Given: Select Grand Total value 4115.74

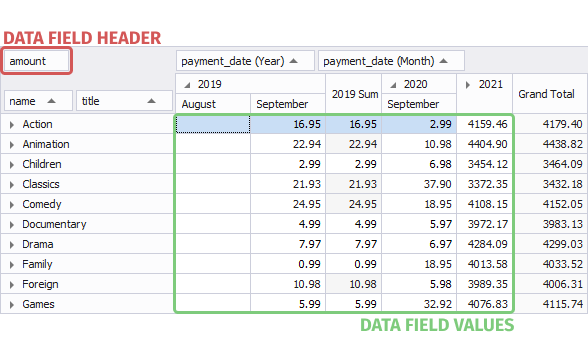Looking at the screenshot, I should click(550, 304).
